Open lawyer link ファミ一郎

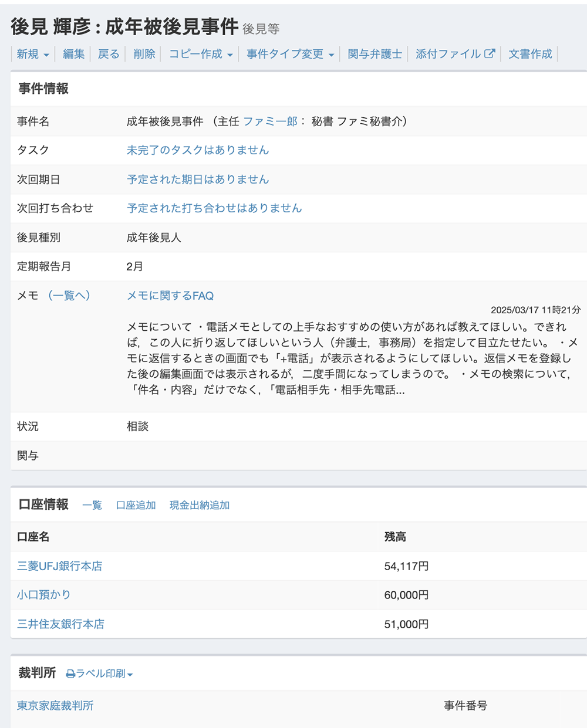[x=270, y=121]
